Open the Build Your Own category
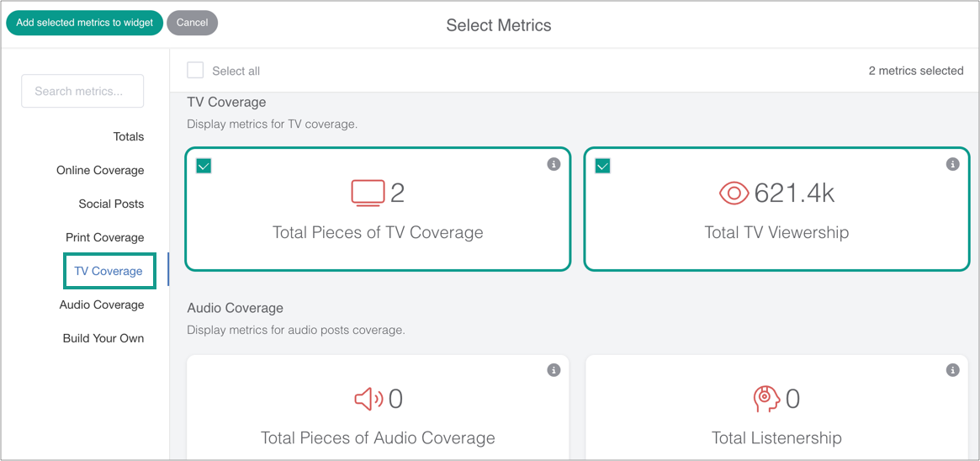 coord(103,338)
